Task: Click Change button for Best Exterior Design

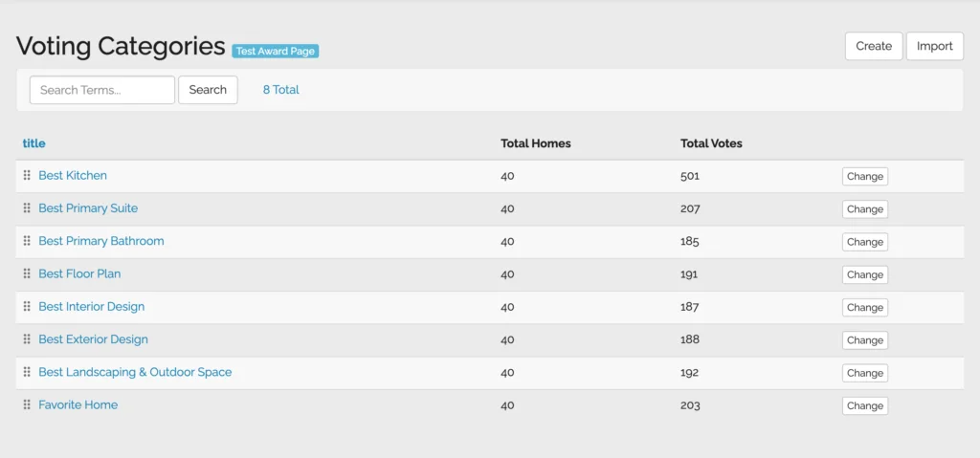Action: tap(865, 340)
